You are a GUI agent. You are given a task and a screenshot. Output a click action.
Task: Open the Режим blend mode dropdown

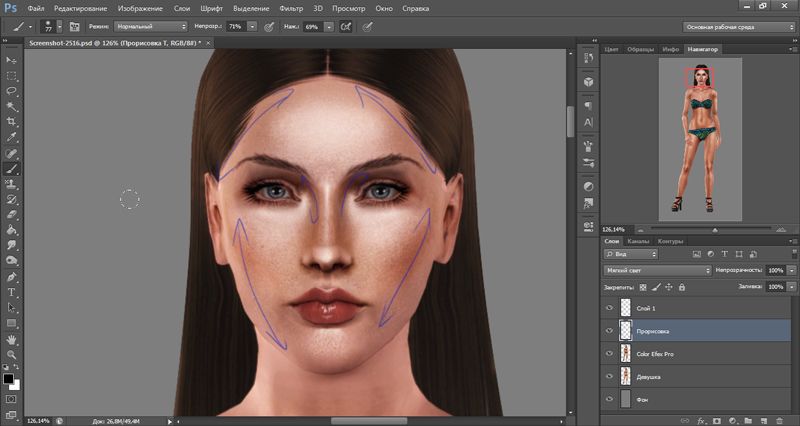(x=151, y=27)
